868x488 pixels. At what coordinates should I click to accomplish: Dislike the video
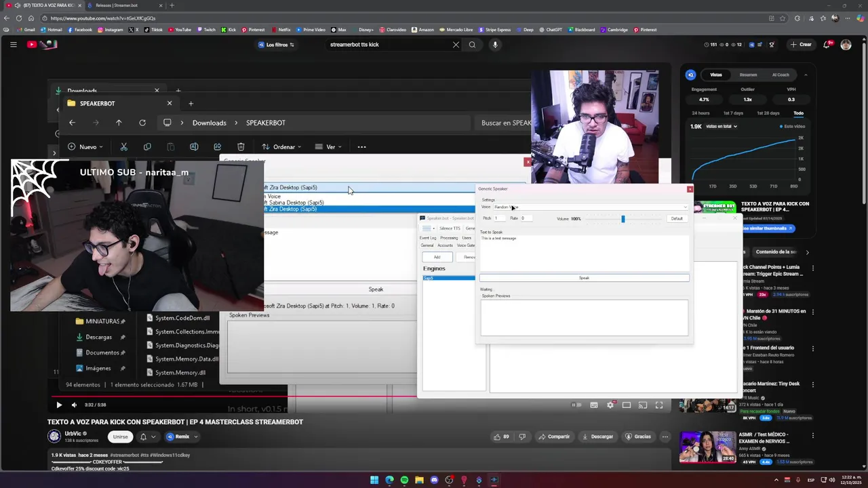click(522, 436)
